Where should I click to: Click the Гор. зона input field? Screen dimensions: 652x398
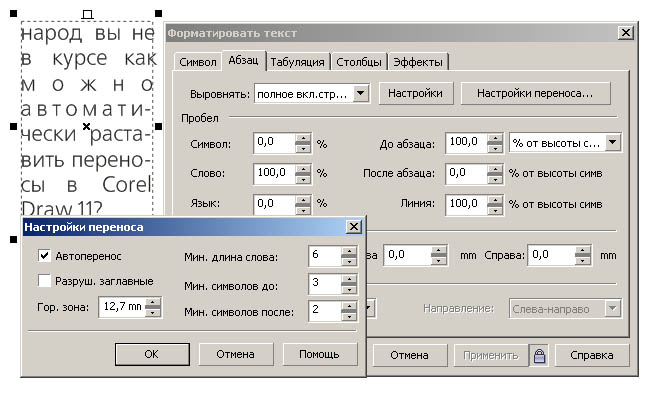[x=122, y=307]
